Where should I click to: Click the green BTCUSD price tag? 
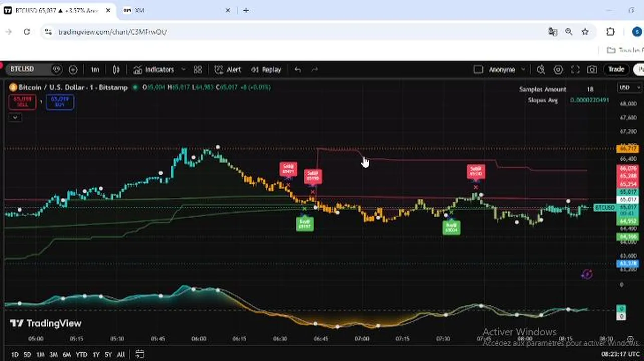pyautogui.click(x=605, y=207)
